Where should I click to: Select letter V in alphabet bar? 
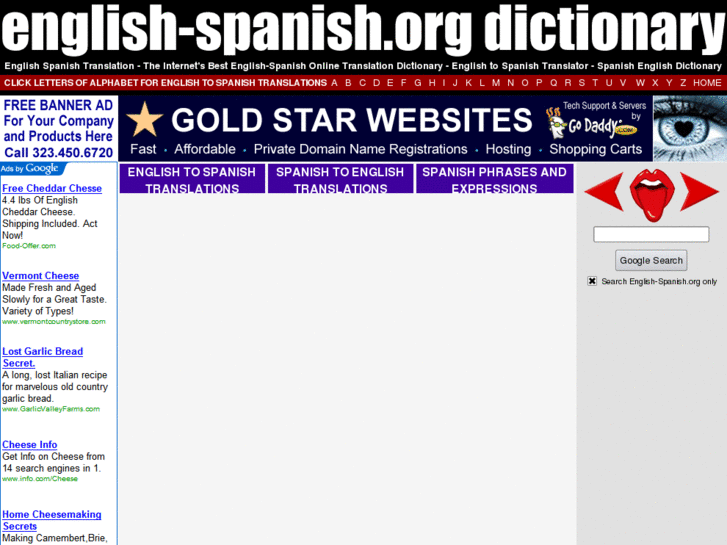pyautogui.click(x=623, y=83)
